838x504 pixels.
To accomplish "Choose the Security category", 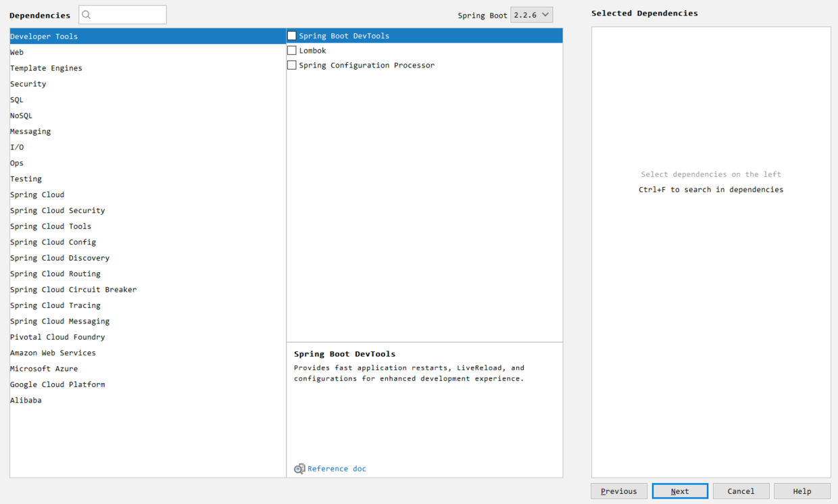I will pyautogui.click(x=148, y=84).
